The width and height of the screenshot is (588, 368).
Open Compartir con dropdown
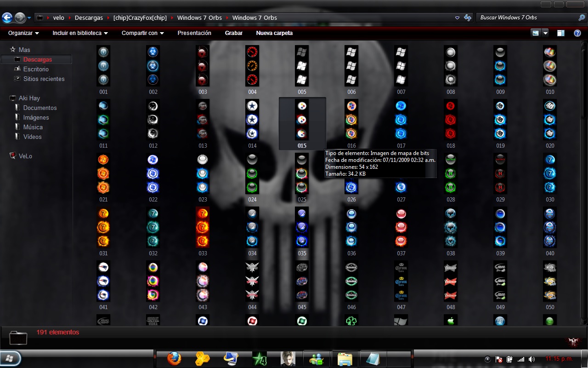tap(143, 33)
